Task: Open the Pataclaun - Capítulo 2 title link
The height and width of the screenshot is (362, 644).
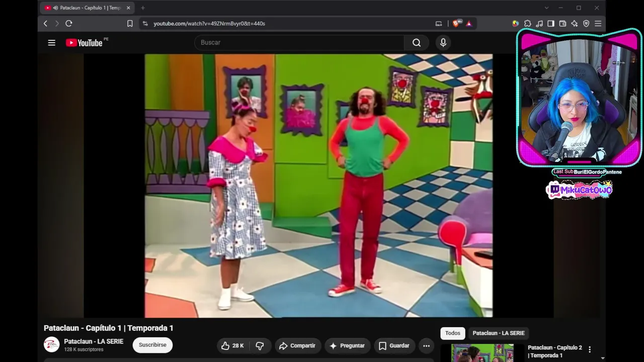Action: pyautogui.click(x=555, y=351)
